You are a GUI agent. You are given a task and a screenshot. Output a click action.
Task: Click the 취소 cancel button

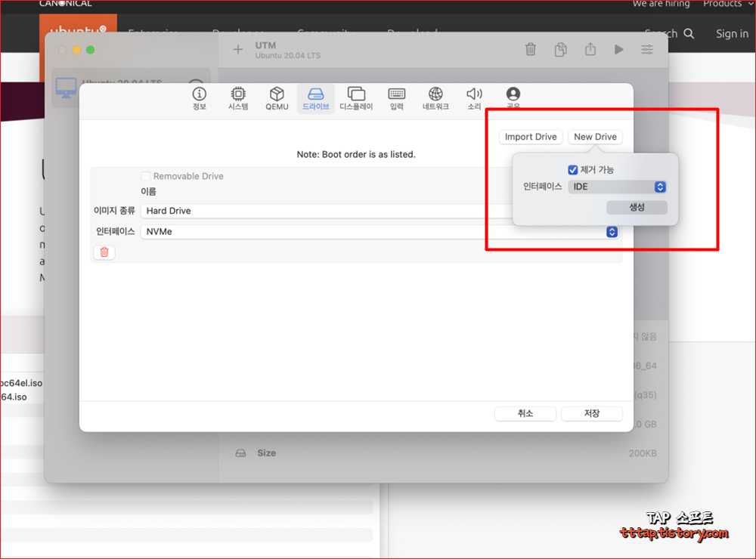coord(525,413)
